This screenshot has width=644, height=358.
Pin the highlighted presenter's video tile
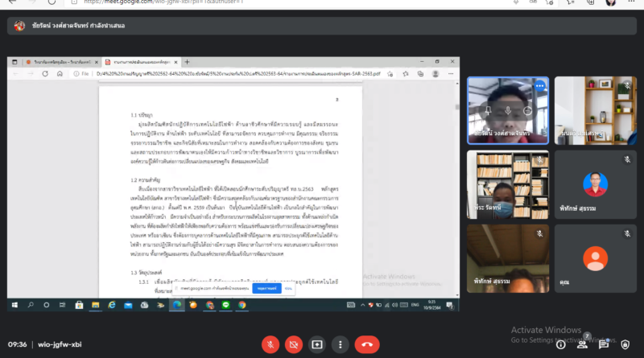click(x=489, y=109)
